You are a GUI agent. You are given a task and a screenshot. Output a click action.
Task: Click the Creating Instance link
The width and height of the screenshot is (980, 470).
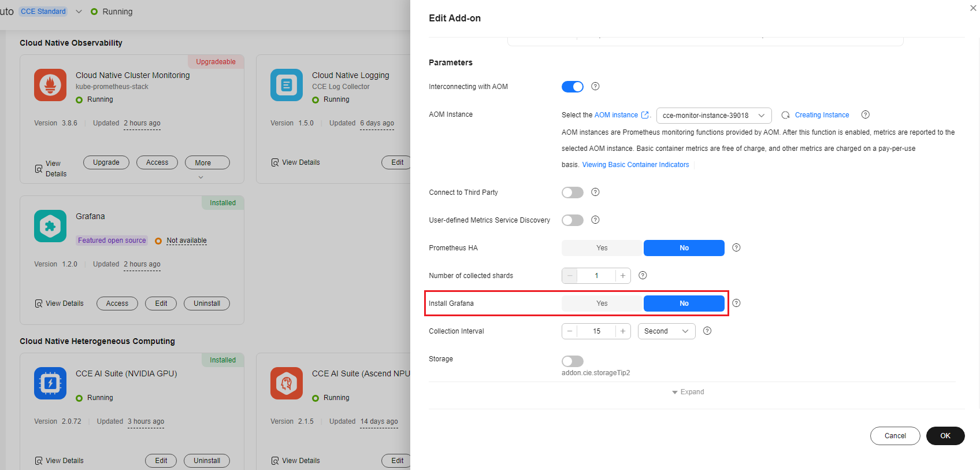pyautogui.click(x=822, y=115)
